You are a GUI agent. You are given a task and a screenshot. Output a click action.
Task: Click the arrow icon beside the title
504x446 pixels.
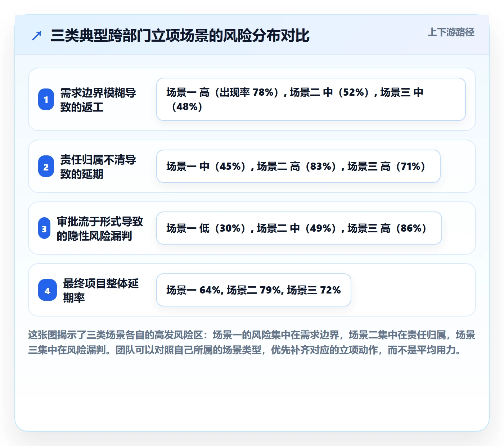tap(37, 36)
